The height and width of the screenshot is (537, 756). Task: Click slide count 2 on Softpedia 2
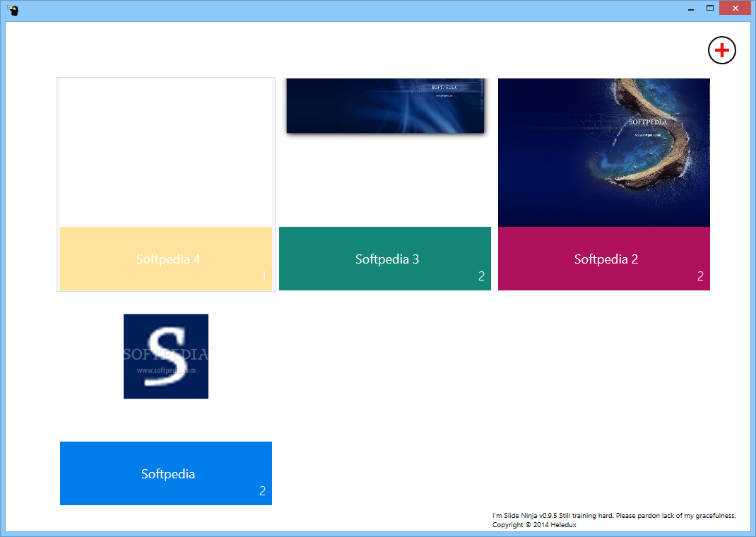700,276
